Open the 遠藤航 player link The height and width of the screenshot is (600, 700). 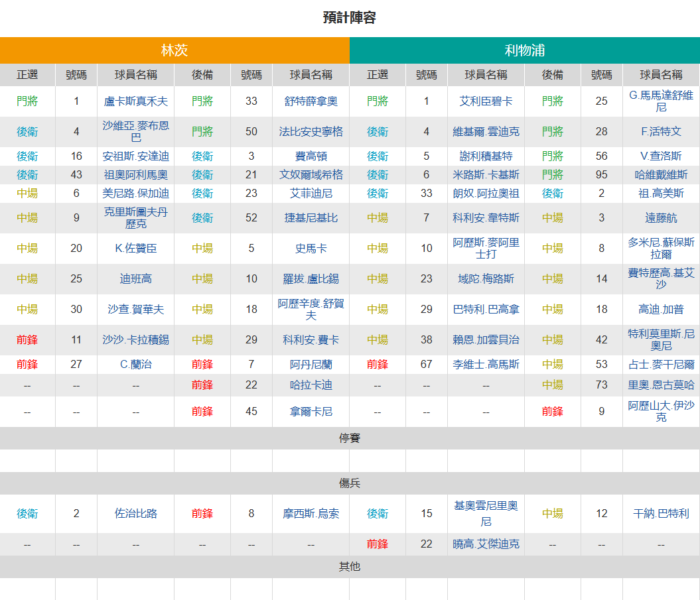pyautogui.click(x=661, y=217)
